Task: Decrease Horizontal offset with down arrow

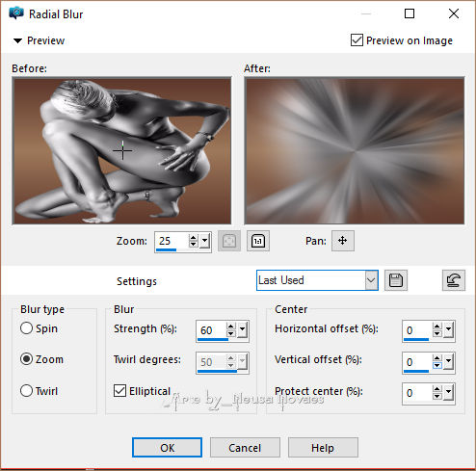Action: (436, 334)
